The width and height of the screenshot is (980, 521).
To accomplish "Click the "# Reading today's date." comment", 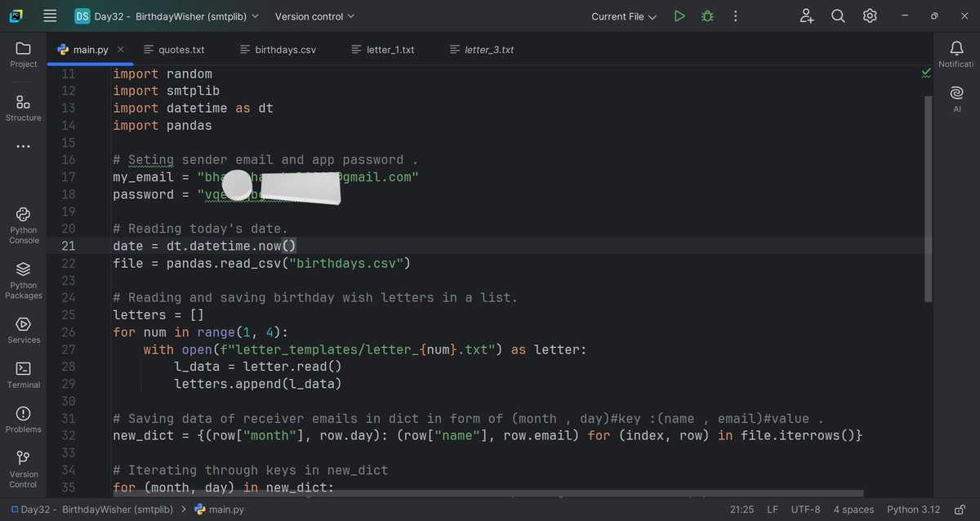I will [x=201, y=229].
